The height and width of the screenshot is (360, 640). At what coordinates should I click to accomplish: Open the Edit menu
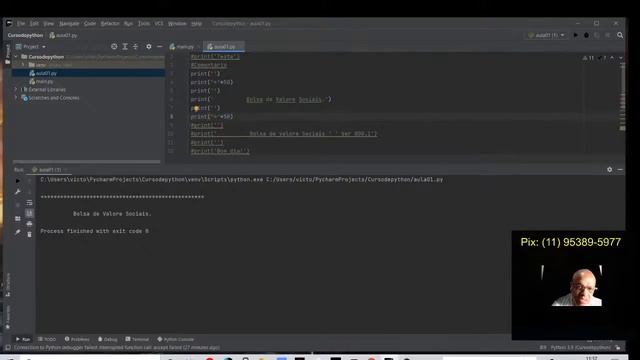click(34, 24)
